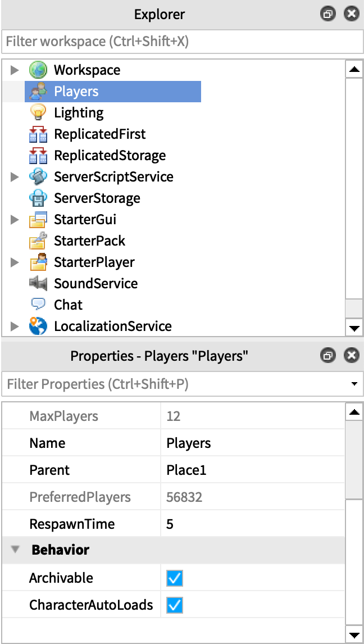The image size is (364, 644).
Task: Click the Chat bubble icon
Action: [38, 305]
